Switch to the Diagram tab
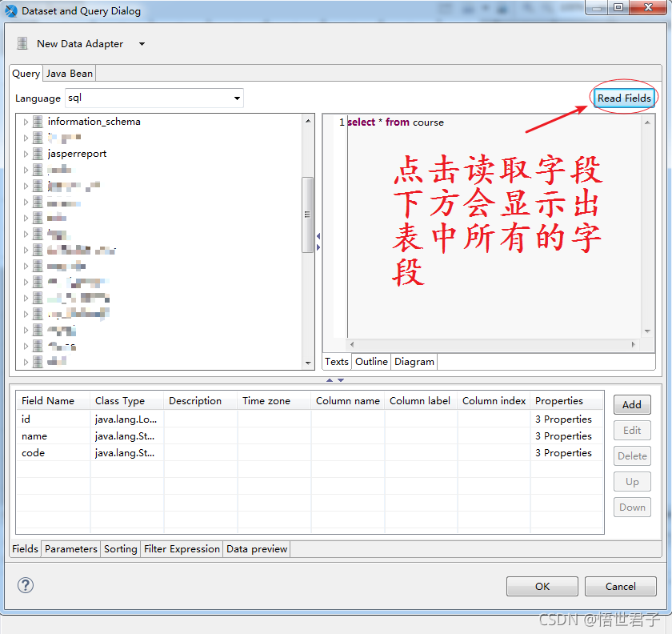 click(414, 362)
